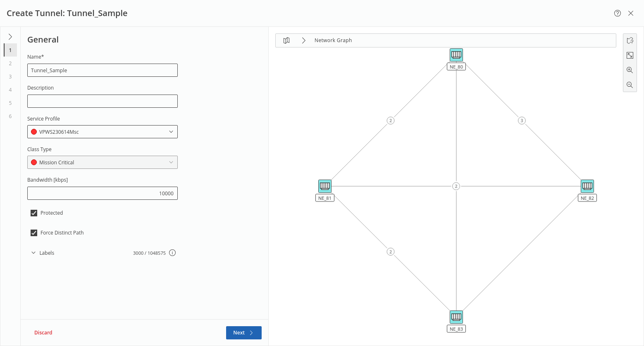Click the fit-to-screen expand icon

(630, 55)
